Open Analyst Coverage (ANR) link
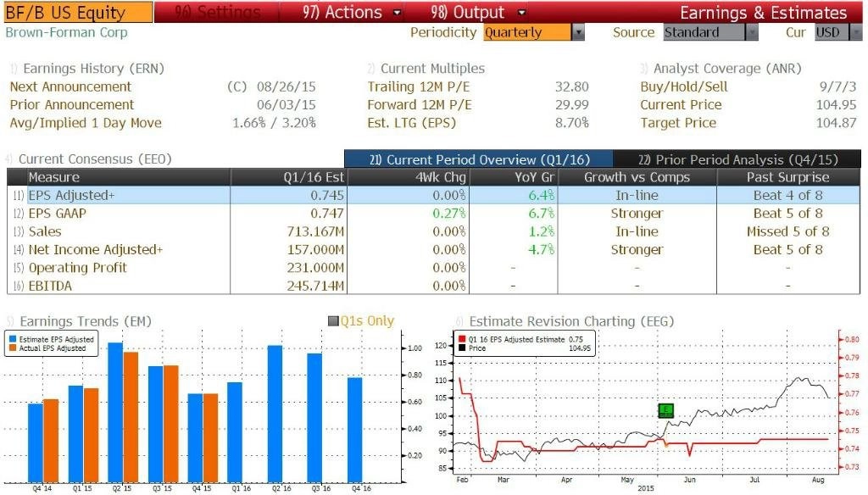Viewport: 868px width, 495px height. (727, 69)
